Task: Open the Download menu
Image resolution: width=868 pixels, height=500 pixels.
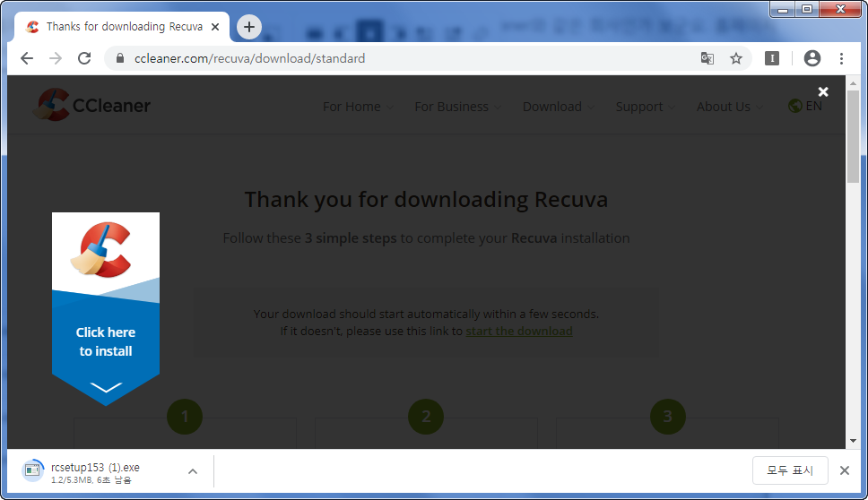Action: (x=558, y=107)
